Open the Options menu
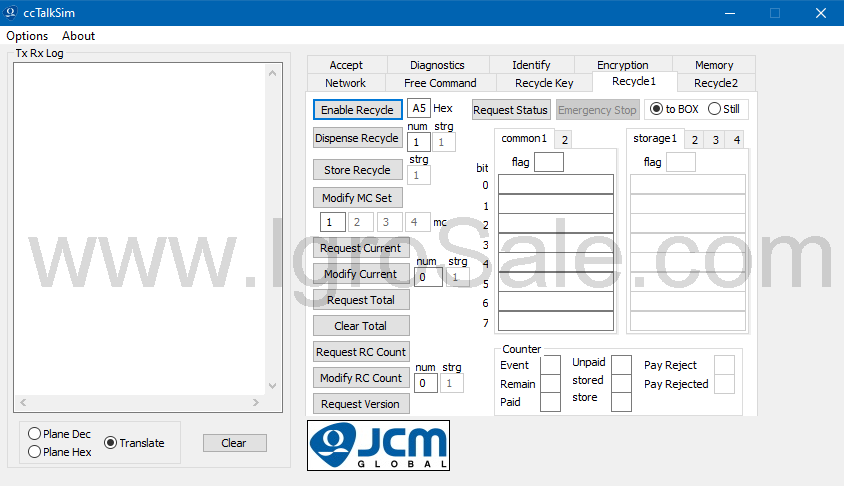 [27, 36]
